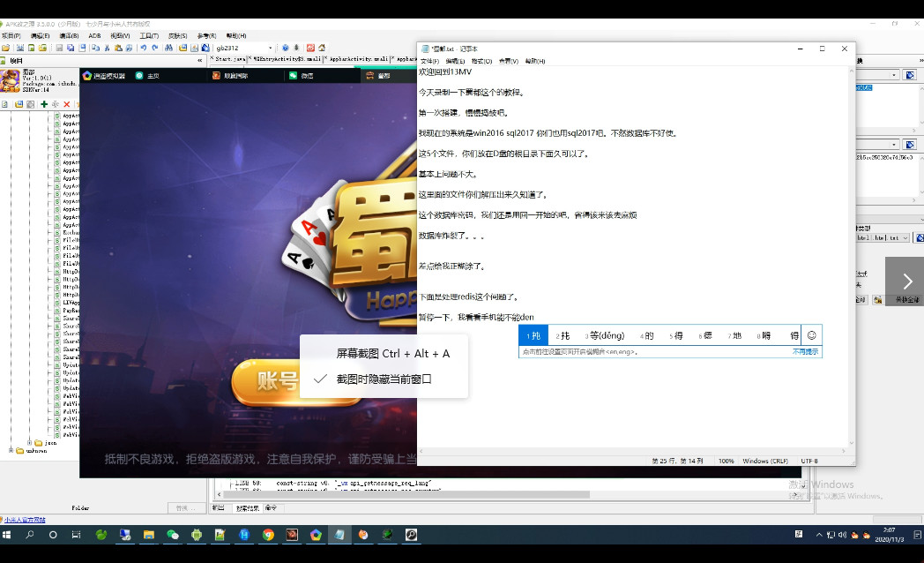Click the orange 账号 login button

click(x=266, y=382)
